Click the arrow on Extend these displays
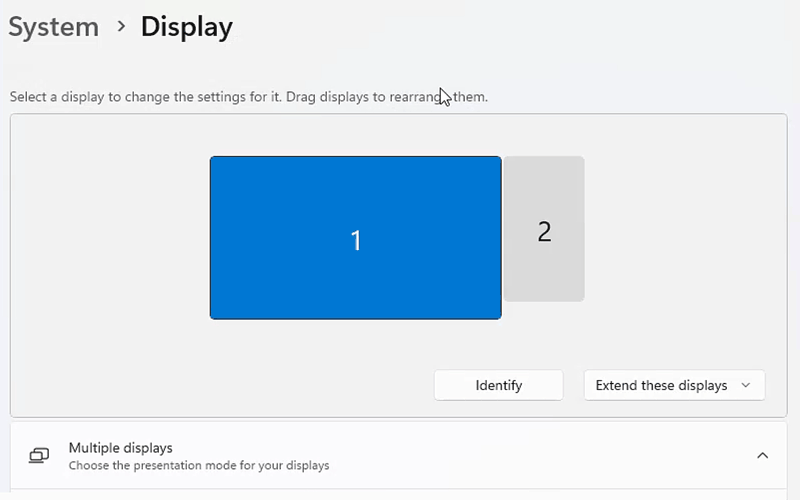This screenshot has height=500, width=800. click(745, 385)
